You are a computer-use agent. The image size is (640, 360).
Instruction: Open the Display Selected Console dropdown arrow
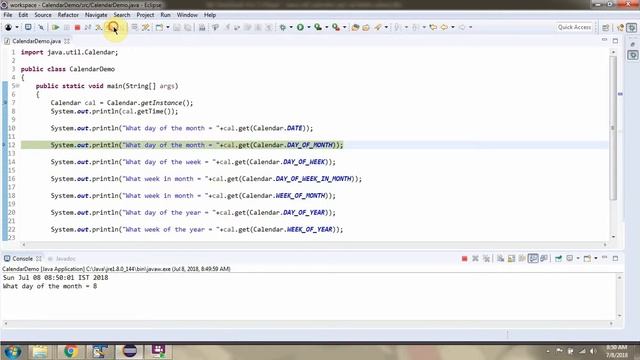578,258
